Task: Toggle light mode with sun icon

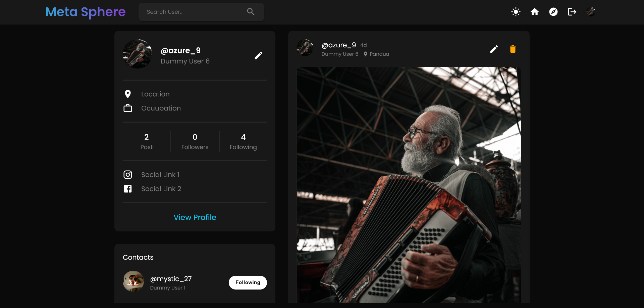Action: (x=516, y=12)
